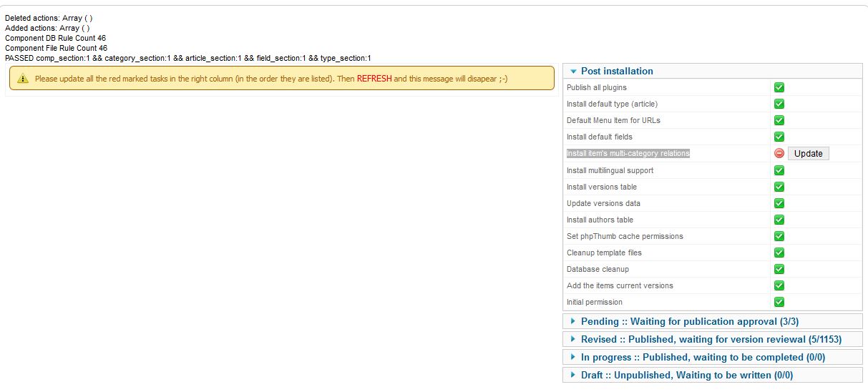Click green check for Install multilingual support
868x392 pixels.
(x=779, y=170)
